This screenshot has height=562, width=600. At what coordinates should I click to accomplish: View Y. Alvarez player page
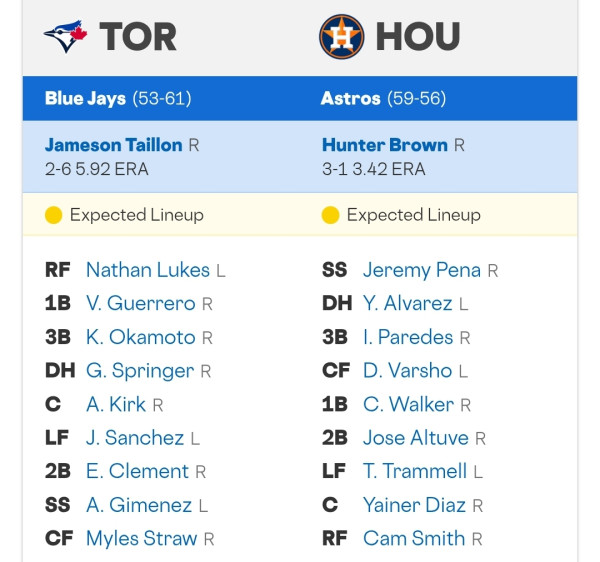point(408,303)
